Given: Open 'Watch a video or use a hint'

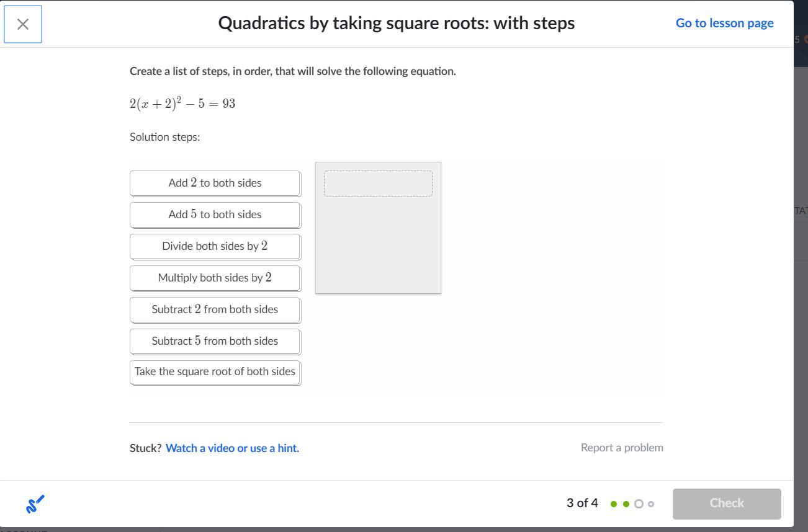Looking at the screenshot, I should coord(232,448).
